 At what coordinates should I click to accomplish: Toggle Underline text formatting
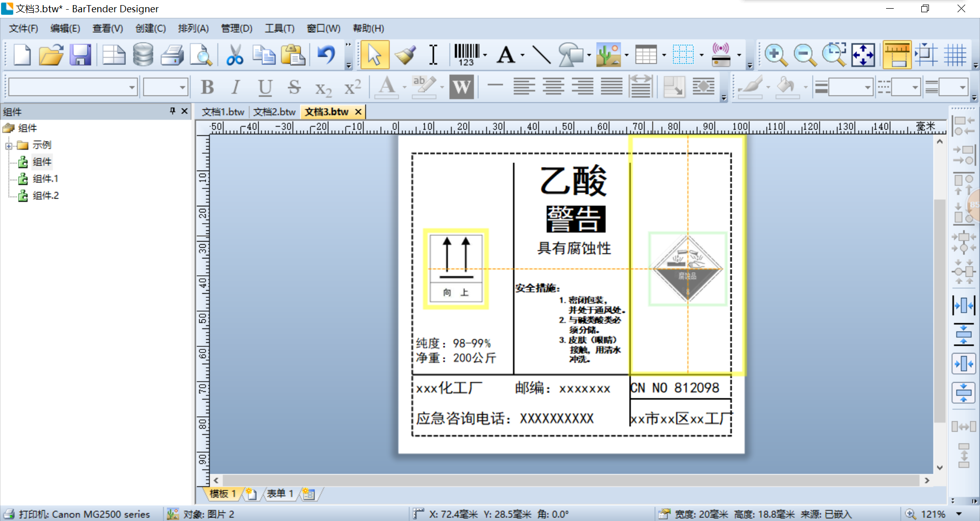click(x=265, y=87)
